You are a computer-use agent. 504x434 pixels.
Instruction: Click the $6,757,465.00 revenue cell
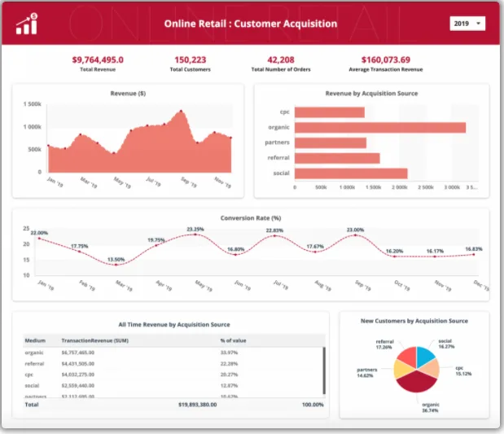[78, 353]
